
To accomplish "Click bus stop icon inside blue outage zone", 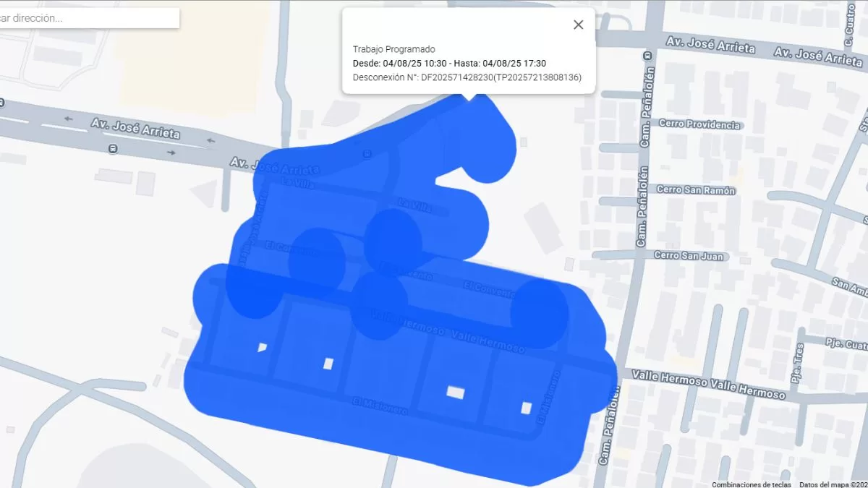I will 367,153.
